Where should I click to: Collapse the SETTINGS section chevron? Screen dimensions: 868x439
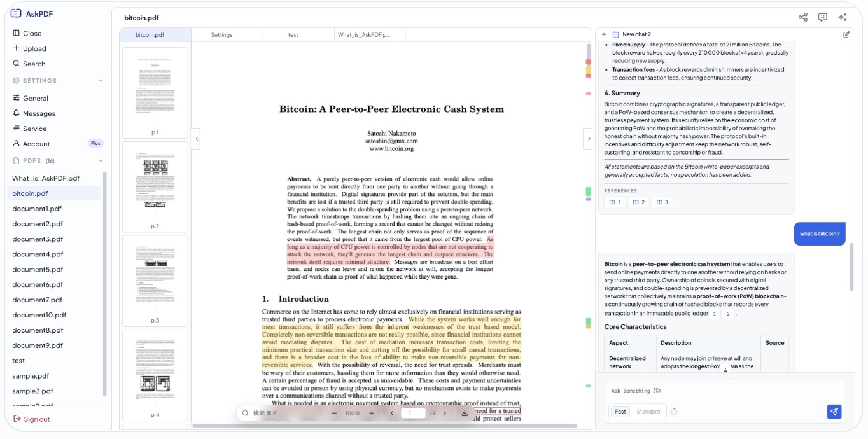(x=101, y=81)
